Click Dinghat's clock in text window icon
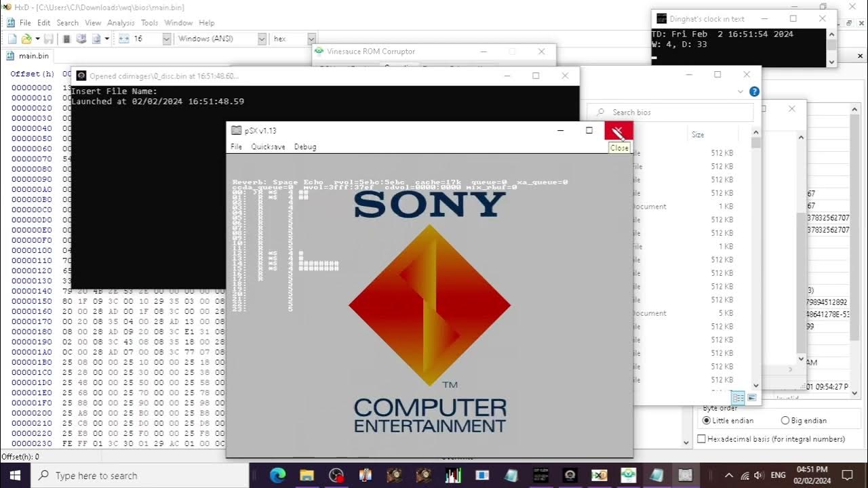The height and width of the screenshot is (488, 868). tap(661, 19)
